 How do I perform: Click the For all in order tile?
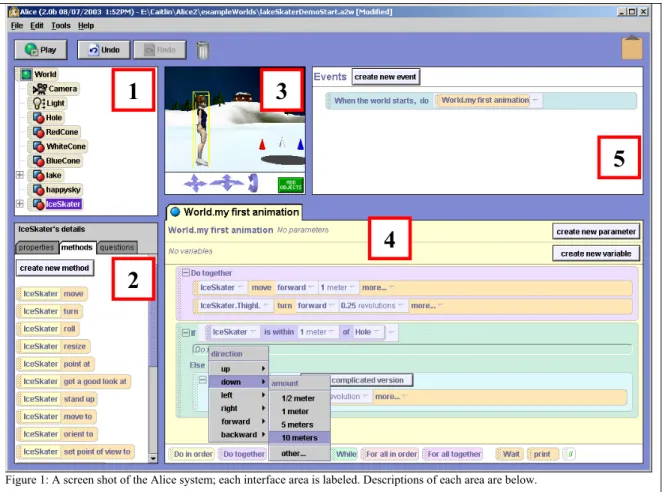(x=391, y=454)
